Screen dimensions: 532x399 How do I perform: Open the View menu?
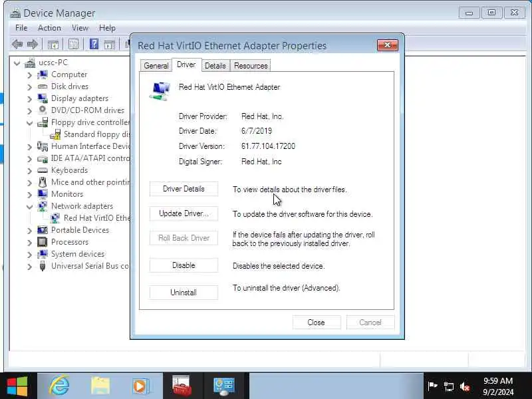[80, 28]
